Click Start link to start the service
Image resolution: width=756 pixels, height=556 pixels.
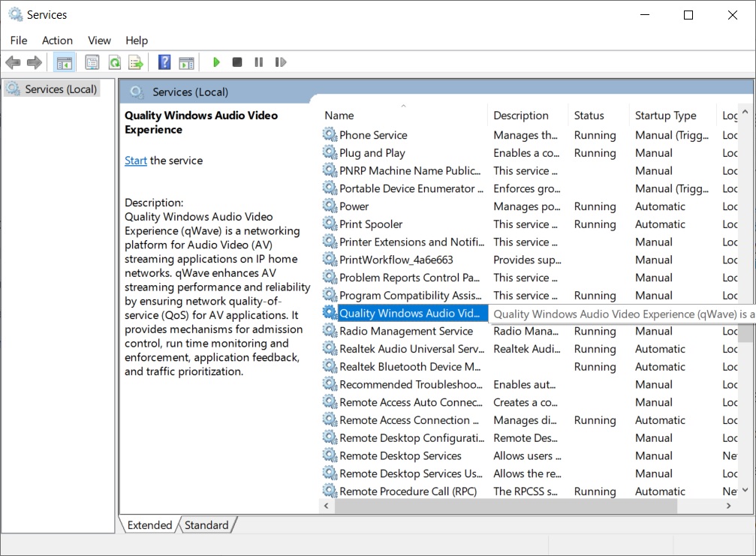pos(135,161)
